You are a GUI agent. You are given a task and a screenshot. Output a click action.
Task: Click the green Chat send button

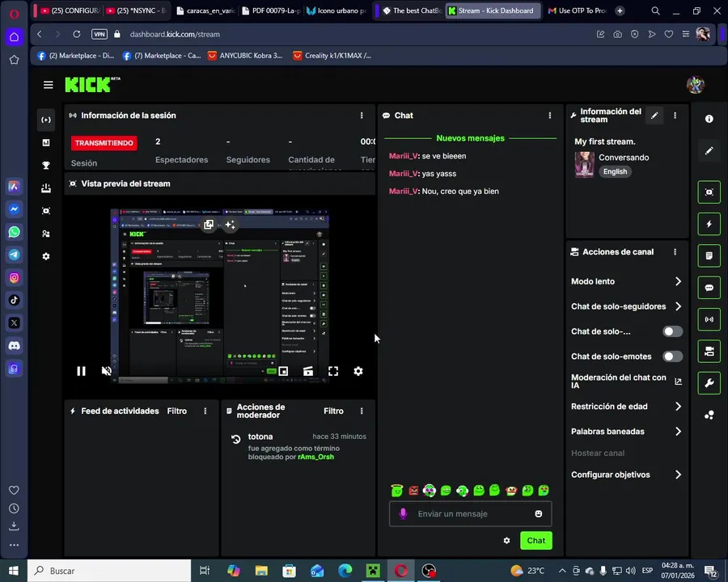pyautogui.click(x=535, y=541)
